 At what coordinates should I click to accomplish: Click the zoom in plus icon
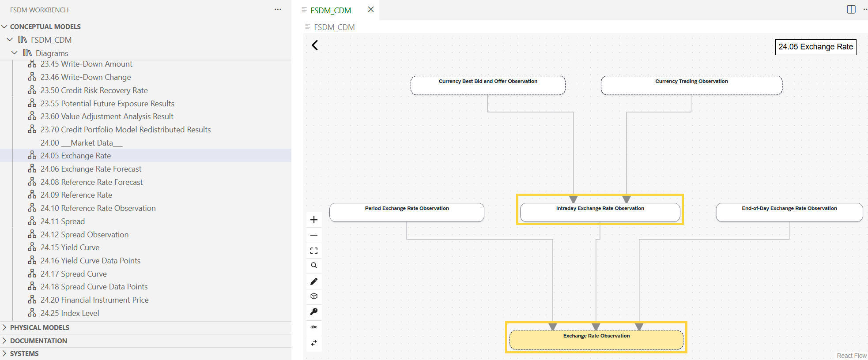click(314, 220)
